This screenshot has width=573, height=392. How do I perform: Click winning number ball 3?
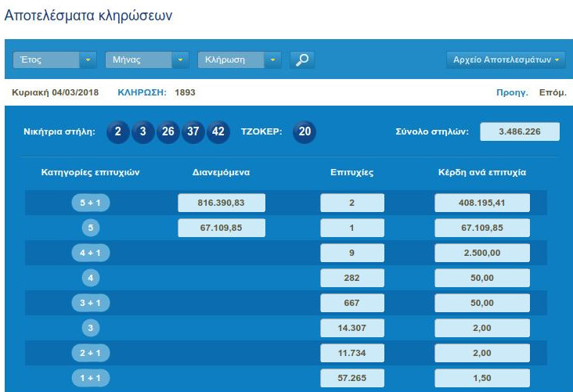(x=143, y=131)
